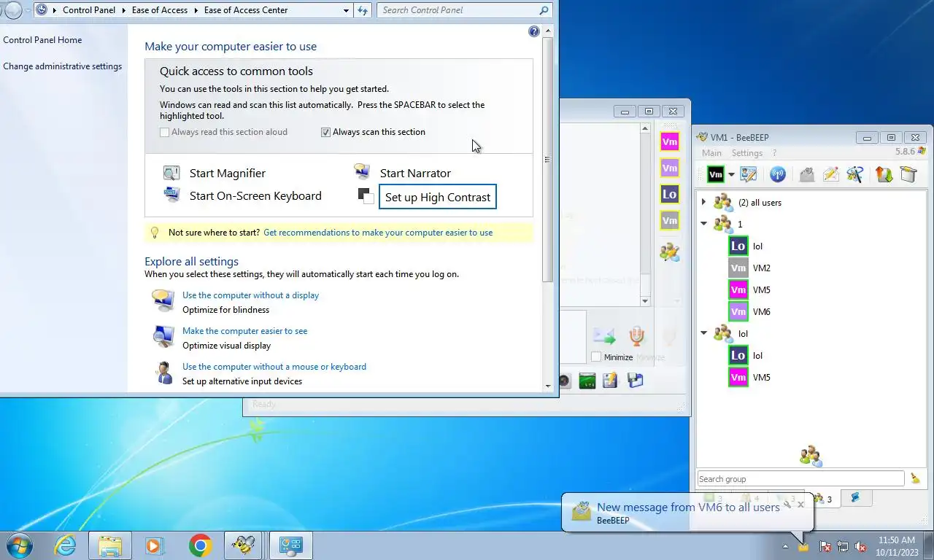
Task: Toggle the Minimize checkbox in chat window
Action: pyautogui.click(x=596, y=357)
